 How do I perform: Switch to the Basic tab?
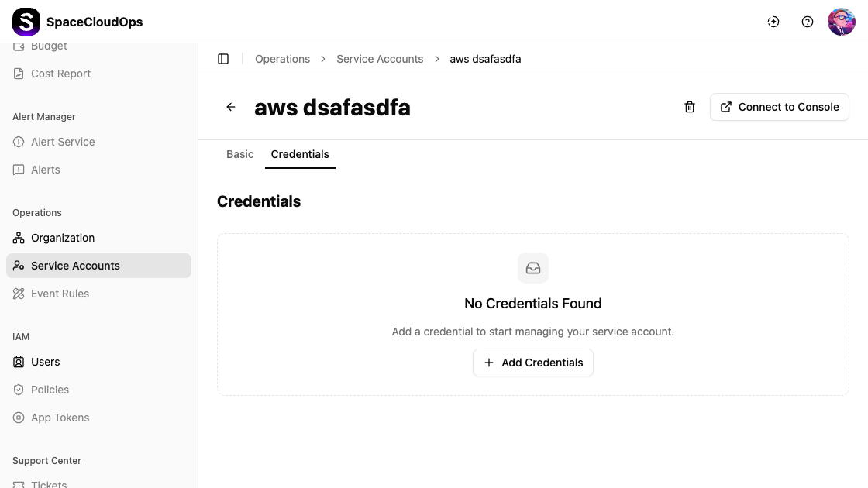point(240,154)
